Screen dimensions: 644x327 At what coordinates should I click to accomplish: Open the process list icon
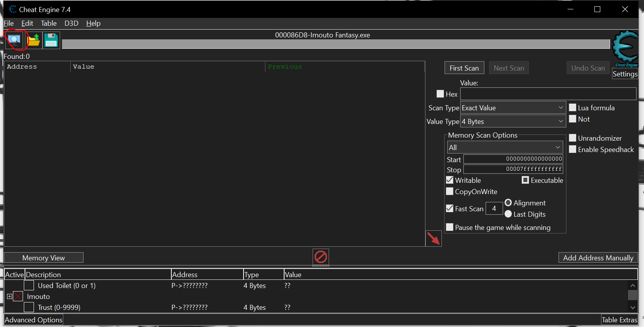[x=14, y=40]
